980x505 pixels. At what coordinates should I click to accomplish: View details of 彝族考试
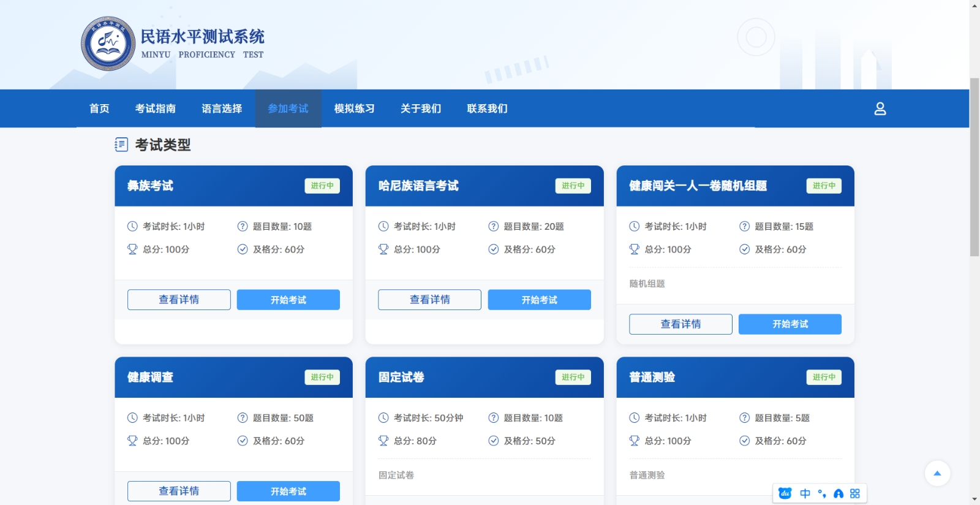pos(179,300)
